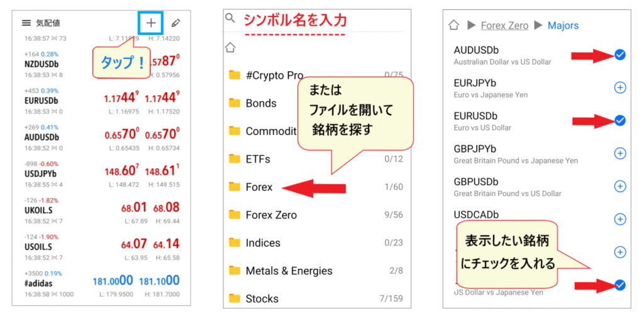Add GBPJPYb with its plus icon
The image size is (644, 318).
(x=619, y=153)
